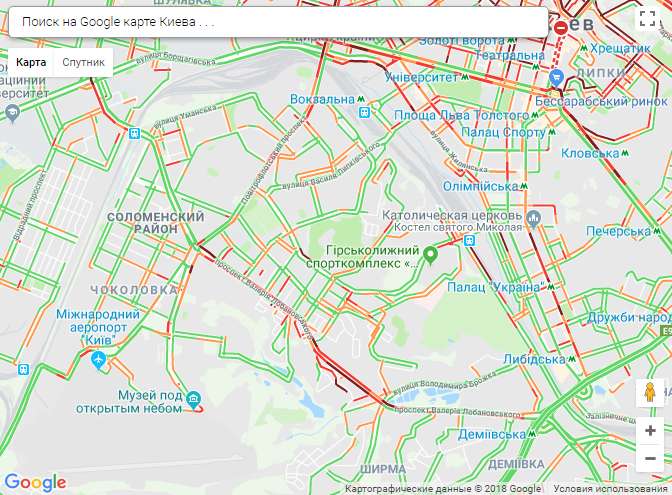Open the Google logo link

tap(35, 482)
